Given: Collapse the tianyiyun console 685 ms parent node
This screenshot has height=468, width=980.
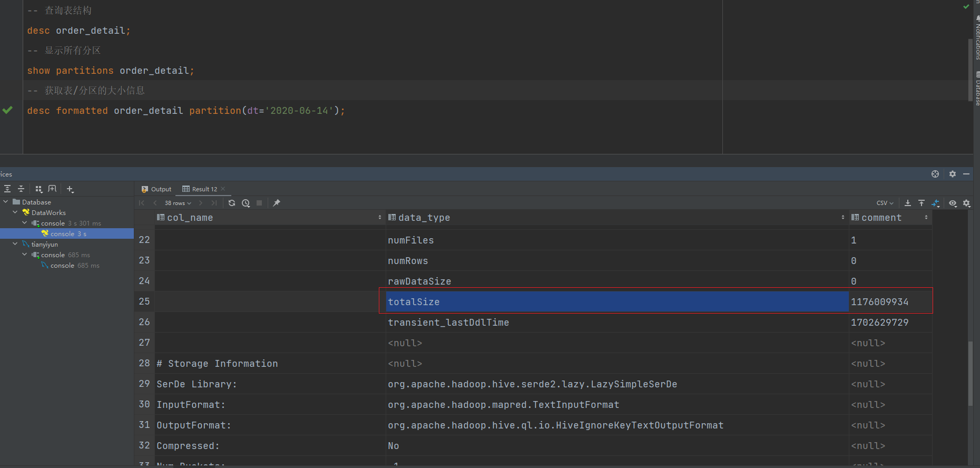Looking at the screenshot, I should [x=25, y=255].
